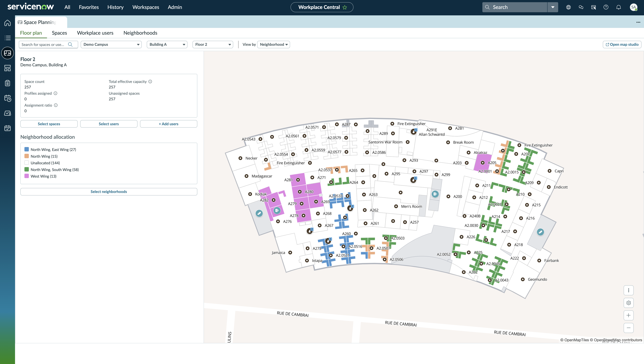Click the pink West Wing swatch

(26, 176)
